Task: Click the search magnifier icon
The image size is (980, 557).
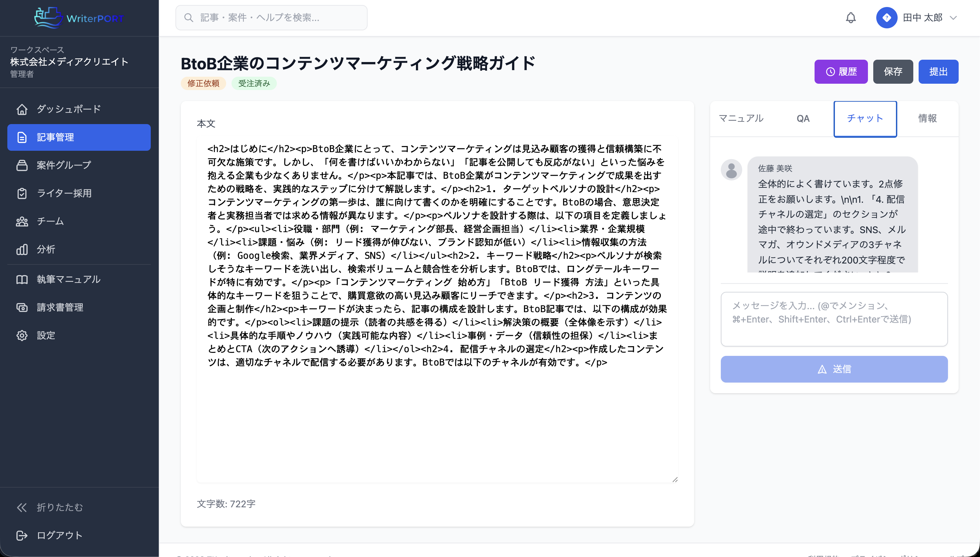Action: coord(188,18)
